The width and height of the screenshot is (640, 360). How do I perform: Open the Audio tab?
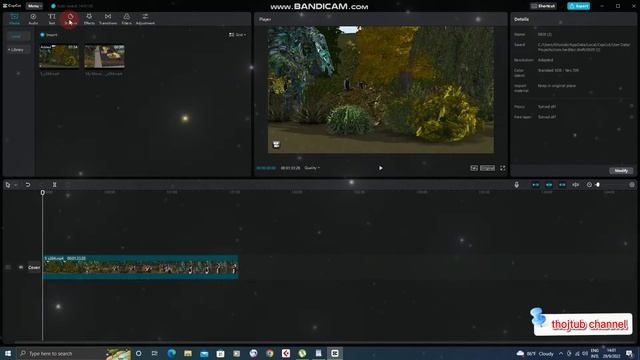(33, 19)
